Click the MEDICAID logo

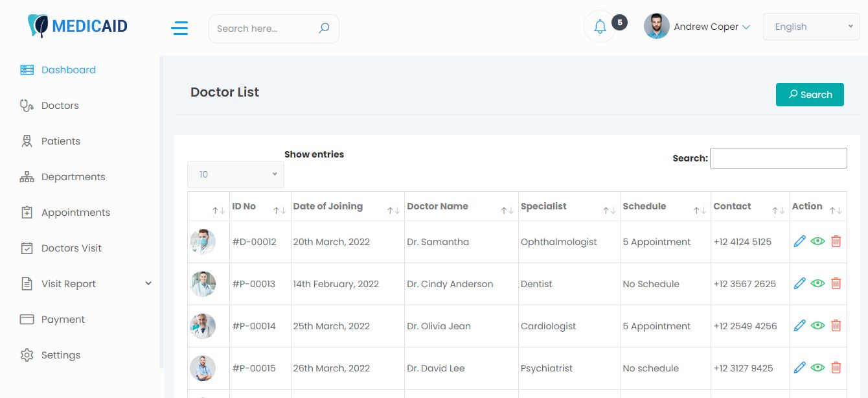(78, 26)
